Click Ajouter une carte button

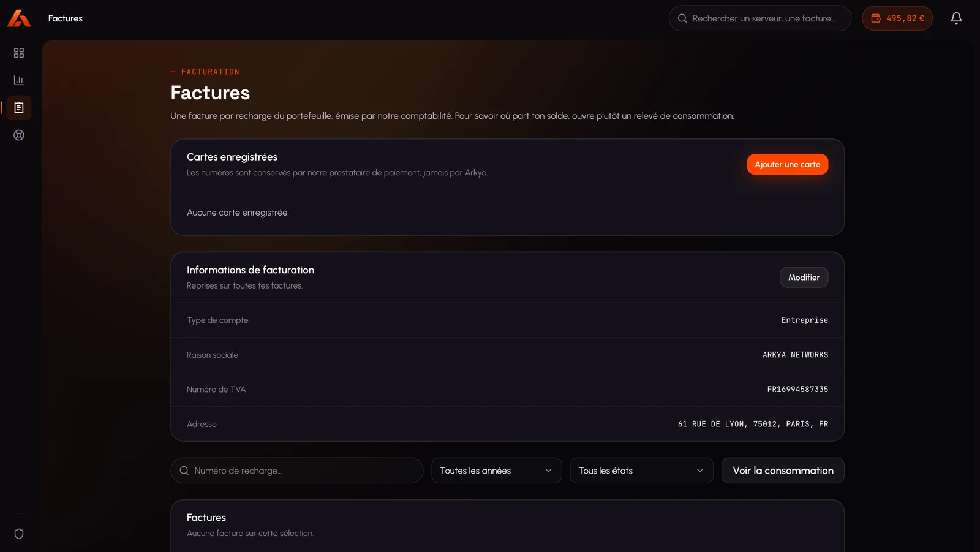(788, 164)
